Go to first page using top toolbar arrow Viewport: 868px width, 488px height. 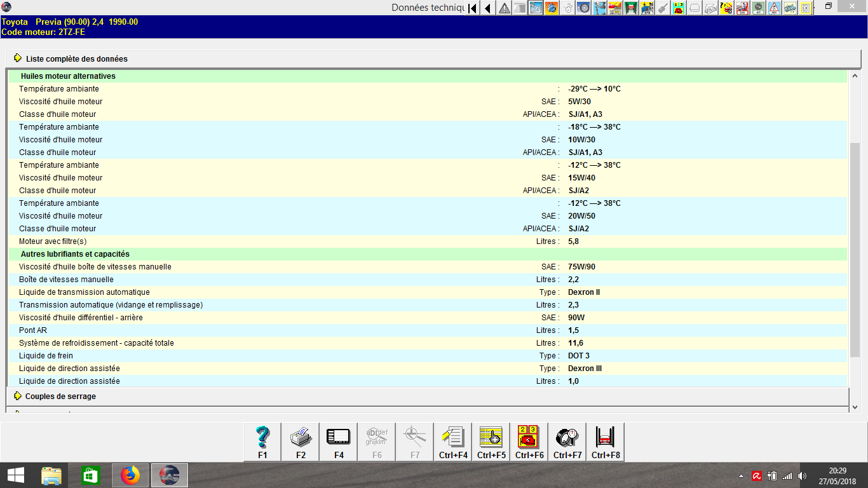[473, 8]
